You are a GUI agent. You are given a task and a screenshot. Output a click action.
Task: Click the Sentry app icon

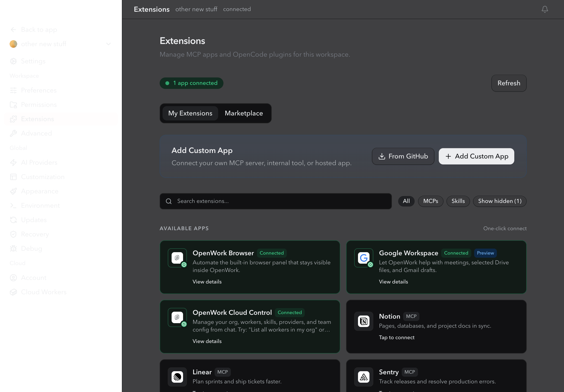[x=364, y=377]
